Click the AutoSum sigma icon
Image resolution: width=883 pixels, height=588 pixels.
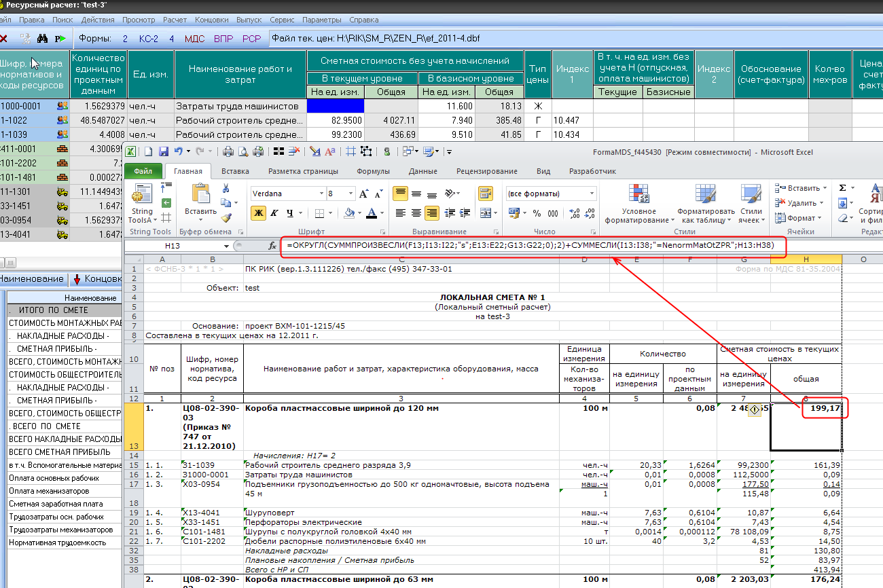click(x=843, y=188)
